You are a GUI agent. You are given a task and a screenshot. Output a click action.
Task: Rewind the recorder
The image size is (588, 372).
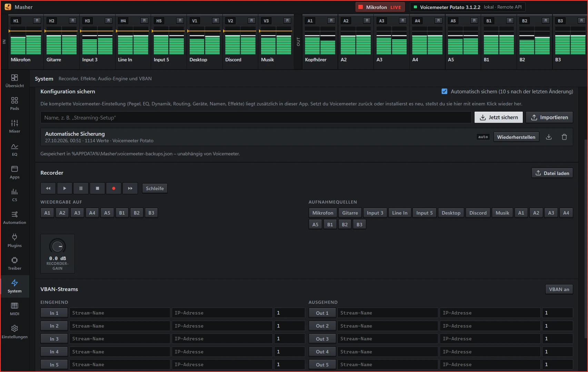point(48,188)
